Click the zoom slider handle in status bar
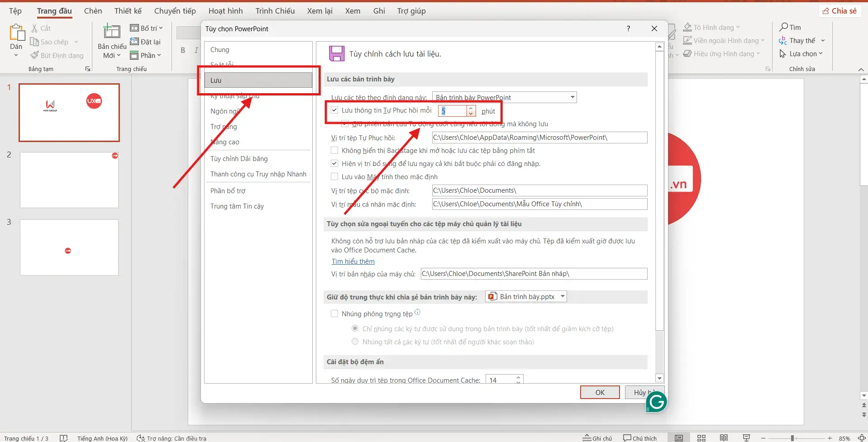 click(792, 438)
